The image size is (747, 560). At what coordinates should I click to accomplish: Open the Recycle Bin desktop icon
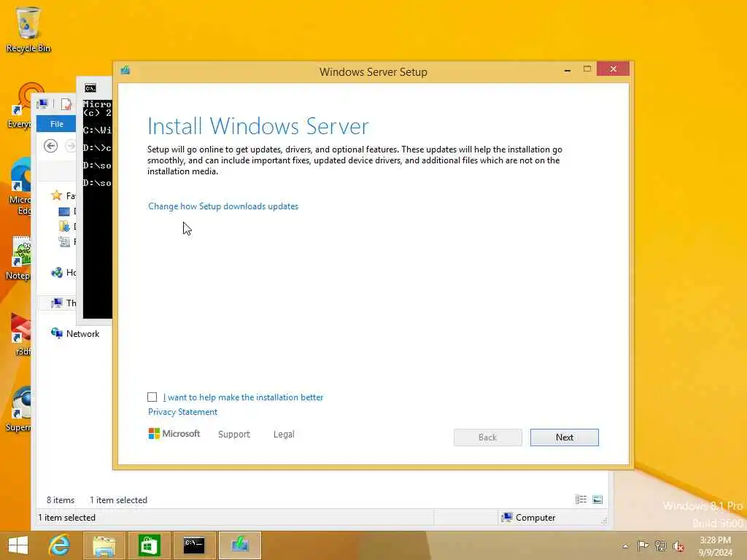[28, 29]
